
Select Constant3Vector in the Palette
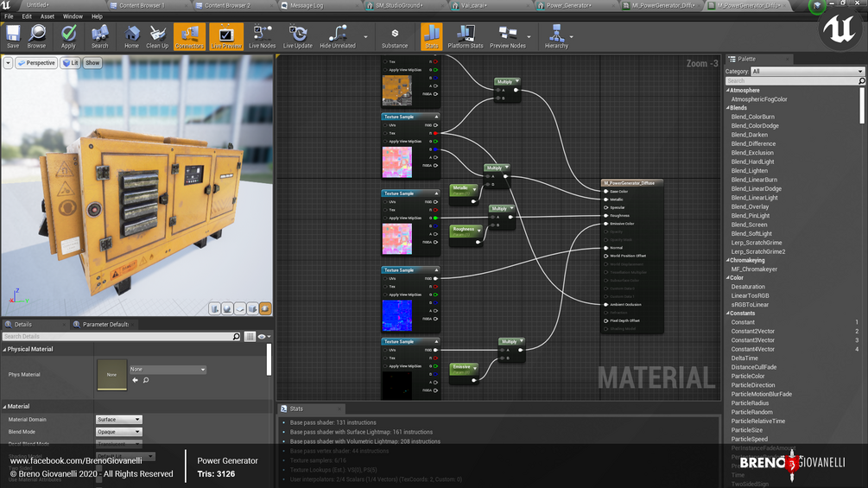coord(753,340)
